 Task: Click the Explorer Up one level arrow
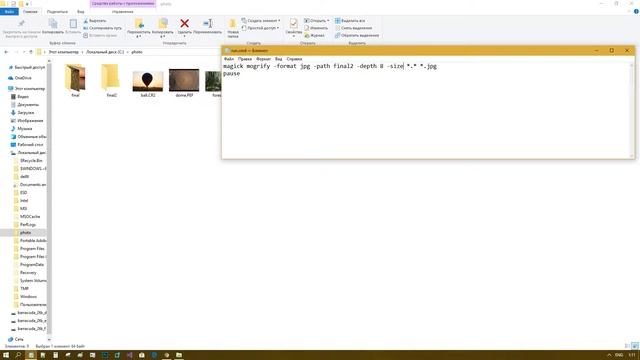pyautogui.click(x=31, y=52)
